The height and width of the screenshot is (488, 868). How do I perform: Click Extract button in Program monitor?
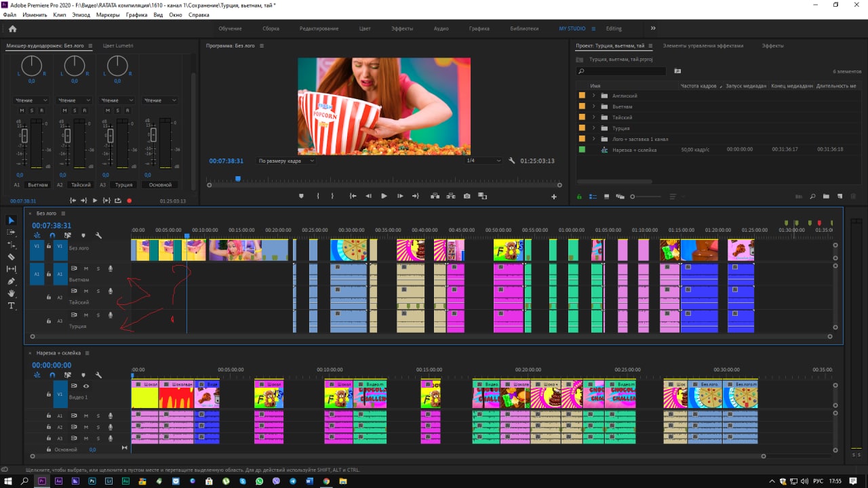tap(450, 196)
